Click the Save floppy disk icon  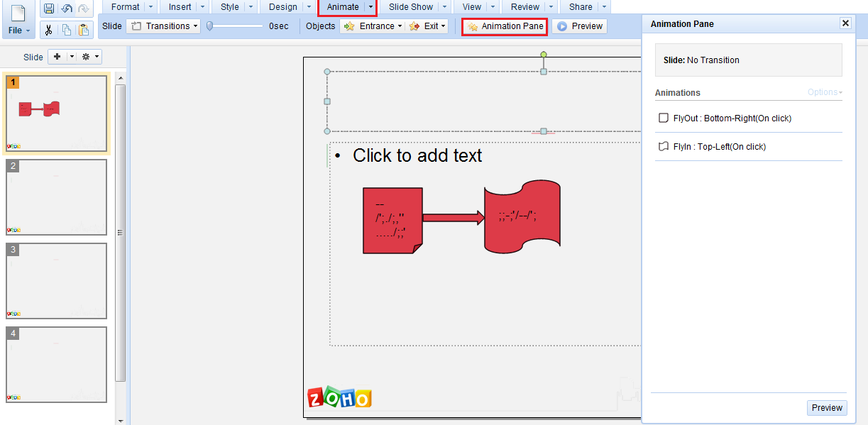(49, 9)
